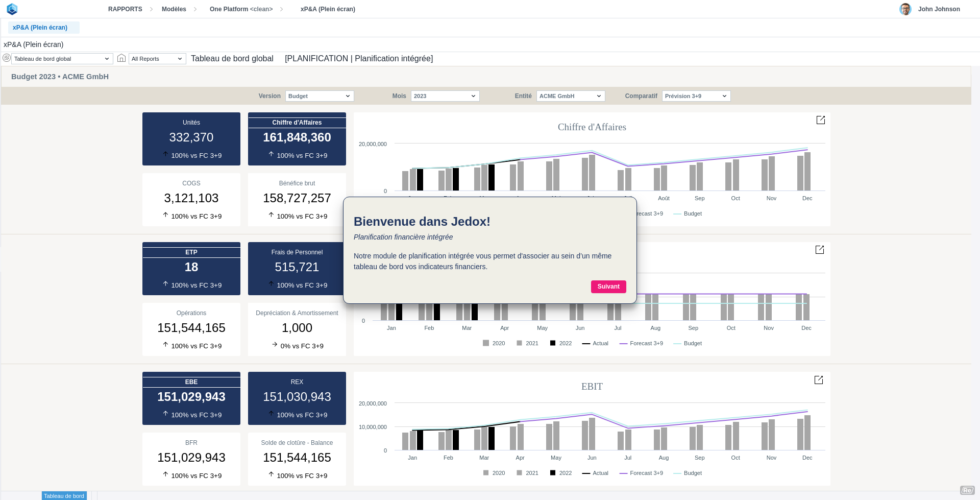This screenshot has width=980, height=500.
Task: Click the 2022 legend swatch in EBIT chart
Action: click(552, 473)
